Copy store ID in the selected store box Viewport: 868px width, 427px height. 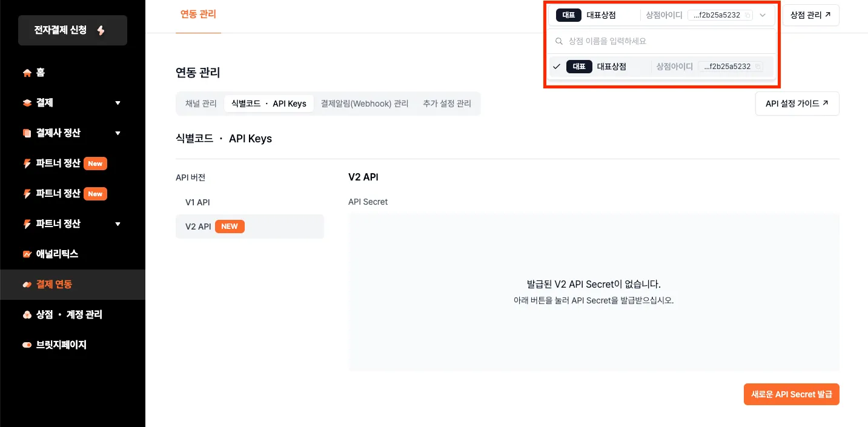coord(747,16)
